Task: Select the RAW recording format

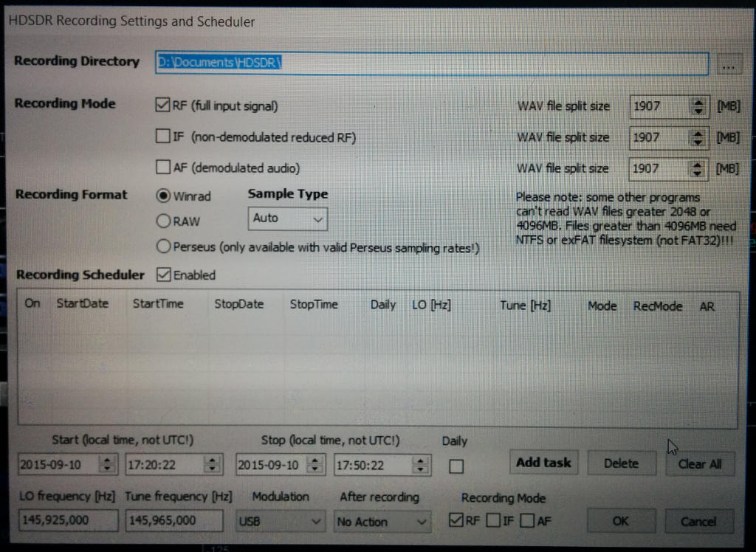Action: [163, 221]
